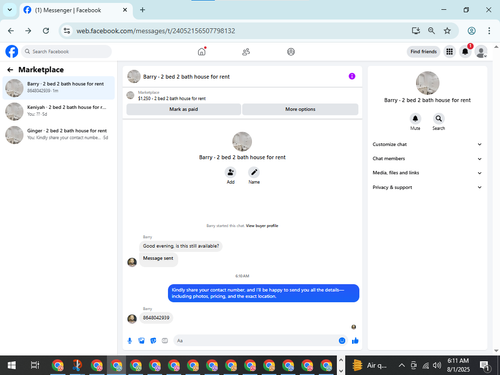Add people to the chat
This screenshot has width=500, height=375.
point(230,172)
